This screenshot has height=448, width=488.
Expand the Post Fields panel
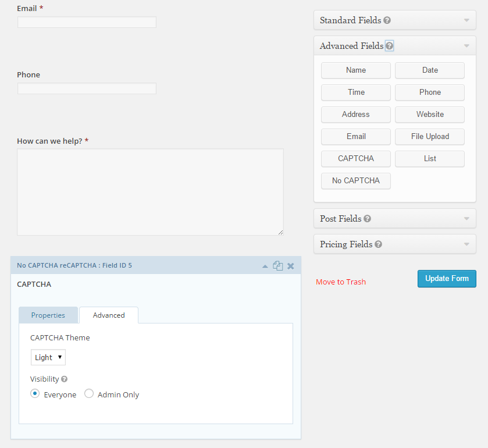(x=466, y=219)
